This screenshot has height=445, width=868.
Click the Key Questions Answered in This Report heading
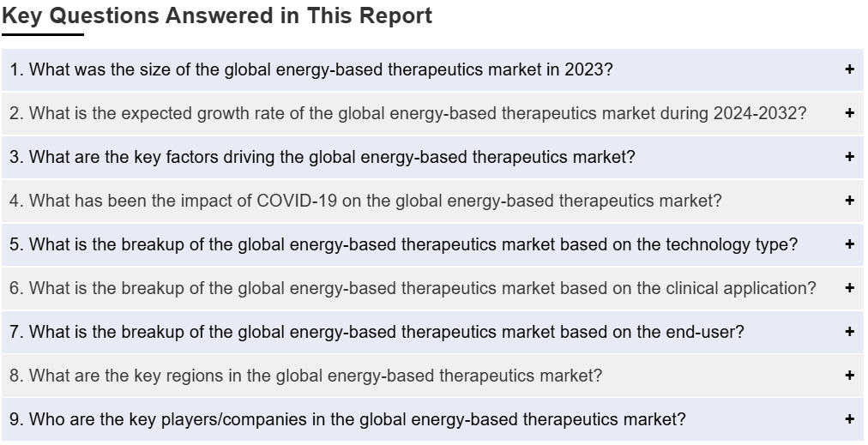[x=217, y=16]
